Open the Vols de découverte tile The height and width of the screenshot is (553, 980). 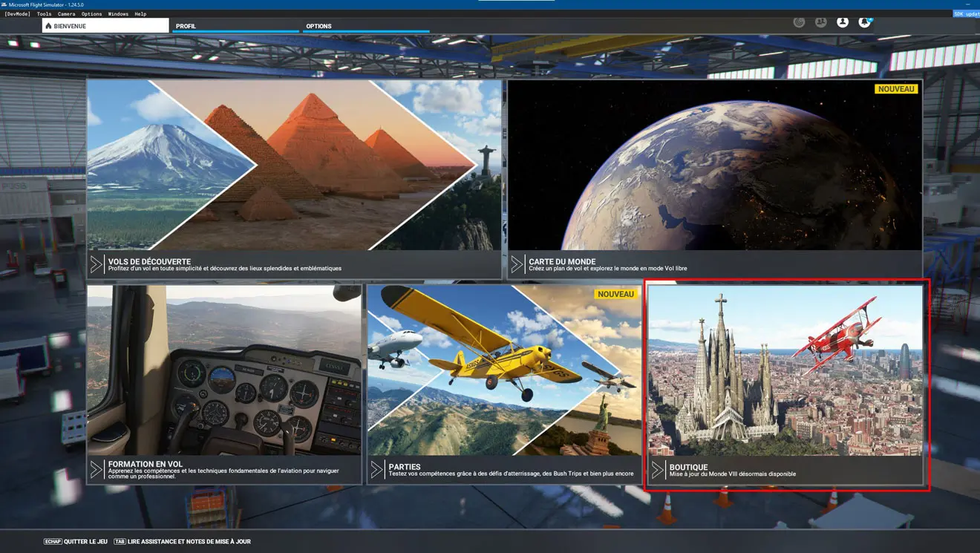click(x=294, y=180)
